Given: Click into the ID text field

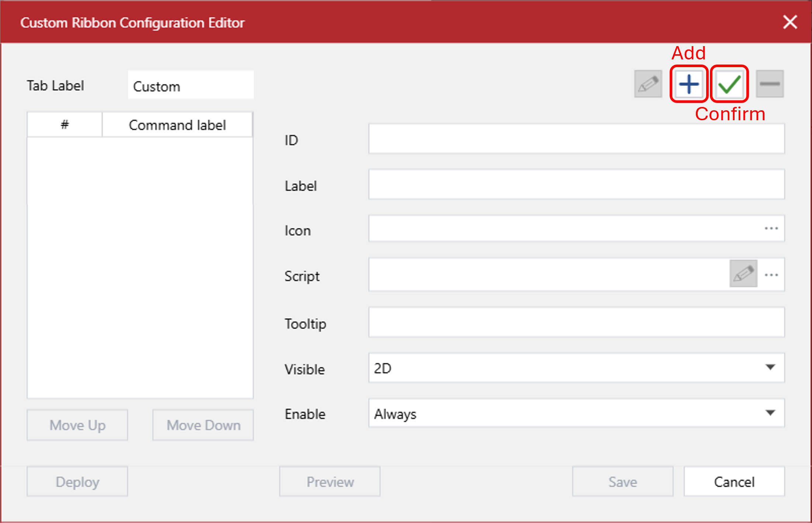Looking at the screenshot, I should click(x=576, y=139).
